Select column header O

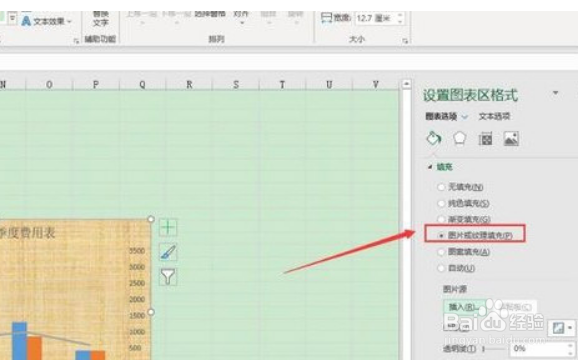point(49,84)
